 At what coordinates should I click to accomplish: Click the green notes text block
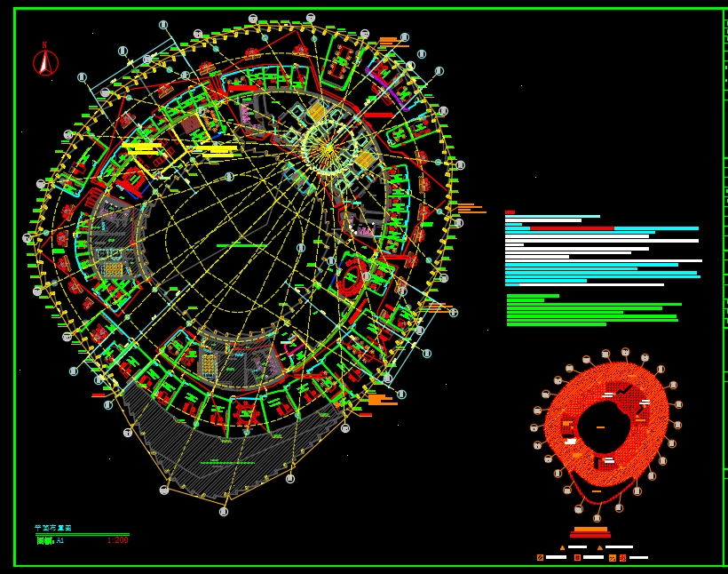(591, 310)
